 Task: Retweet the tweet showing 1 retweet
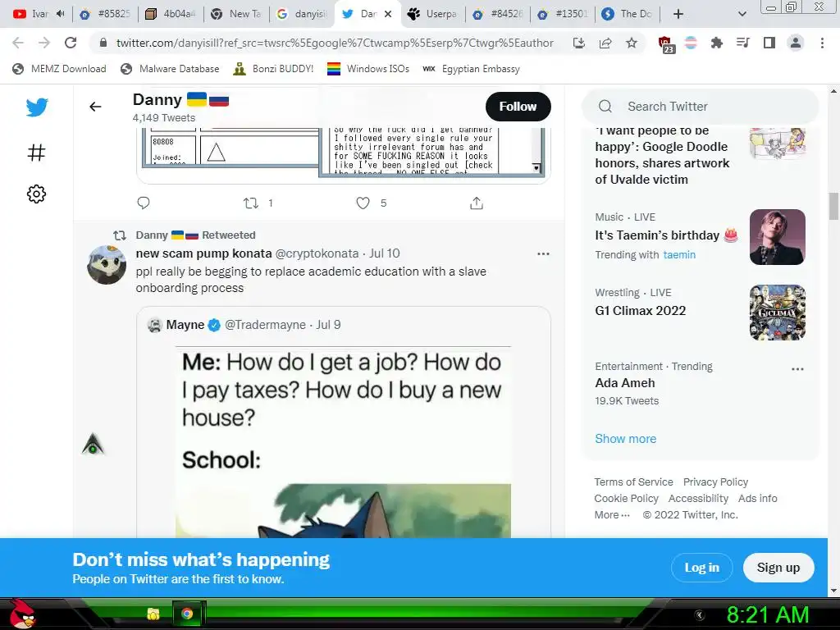251,203
